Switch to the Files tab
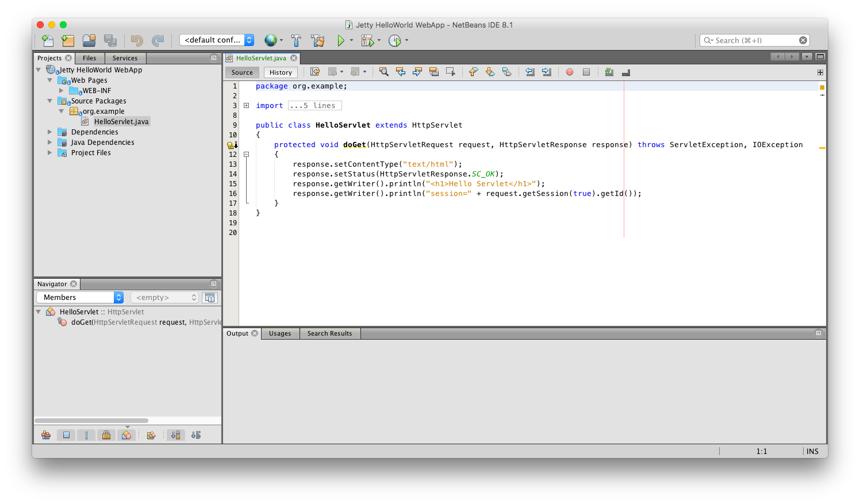Screen dimensions: 860x504 point(89,58)
